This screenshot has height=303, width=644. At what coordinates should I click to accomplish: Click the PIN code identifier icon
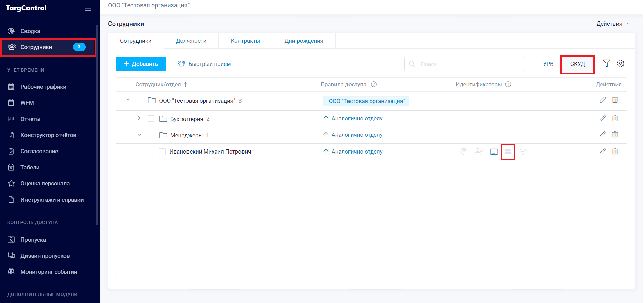pos(508,151)
